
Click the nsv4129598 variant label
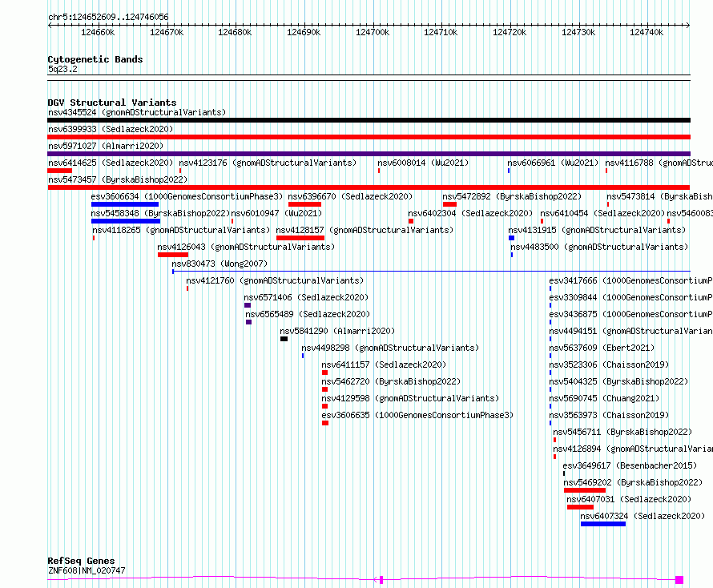click(x=410, y=398)
